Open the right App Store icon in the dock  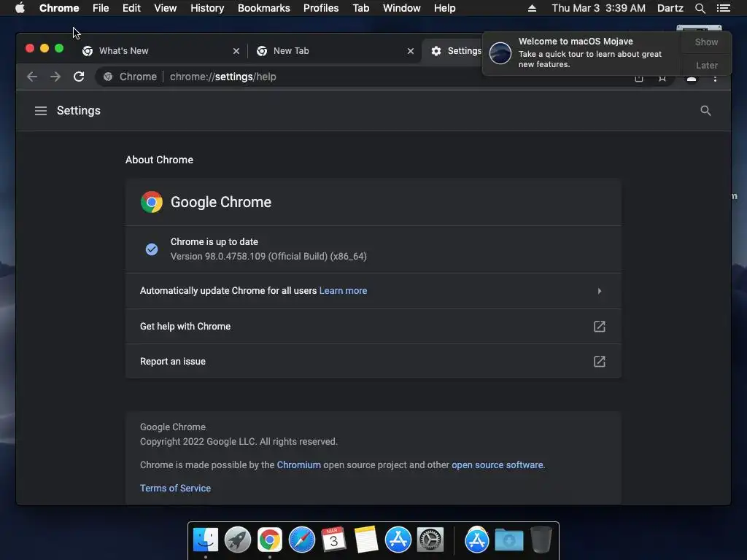(x=477, y=540)
